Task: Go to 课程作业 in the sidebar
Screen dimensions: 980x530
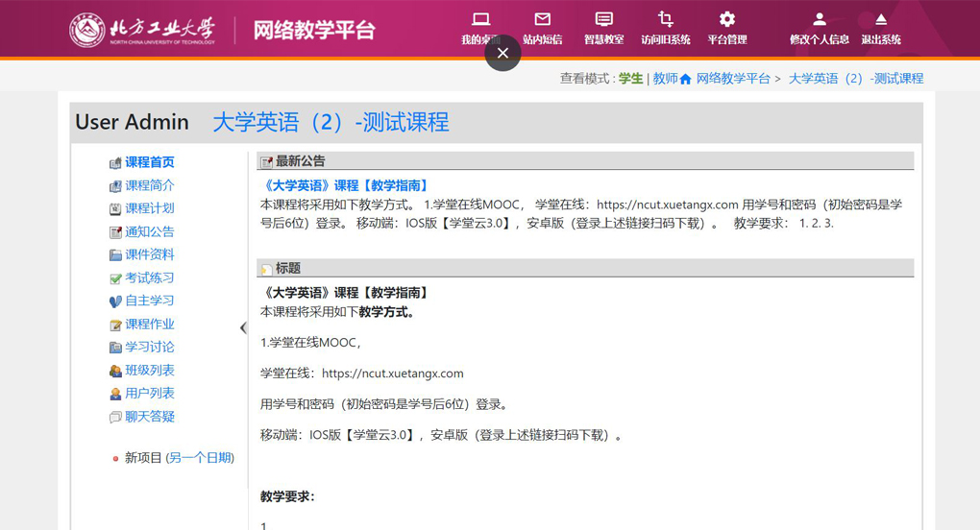Action: pyautogui.click(x=149, y=324)
